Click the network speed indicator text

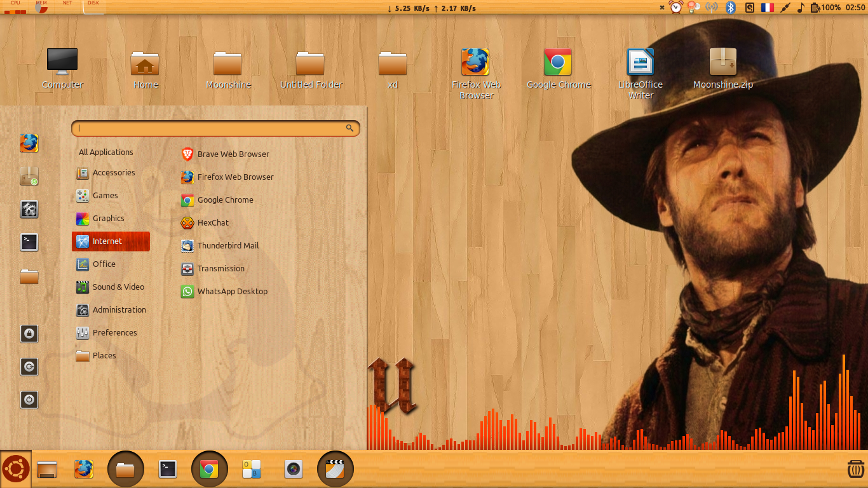(431, 8)
